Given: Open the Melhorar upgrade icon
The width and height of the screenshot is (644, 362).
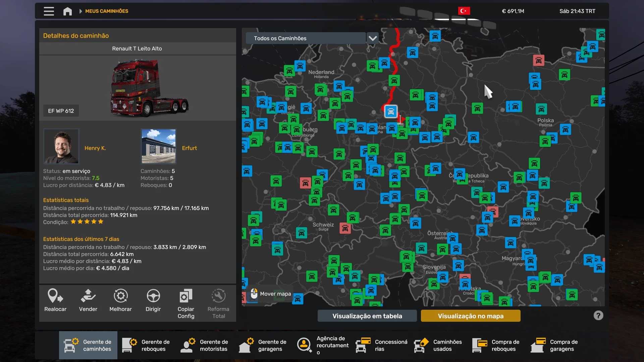Looking at the screenshot, I should click(120, 296).
